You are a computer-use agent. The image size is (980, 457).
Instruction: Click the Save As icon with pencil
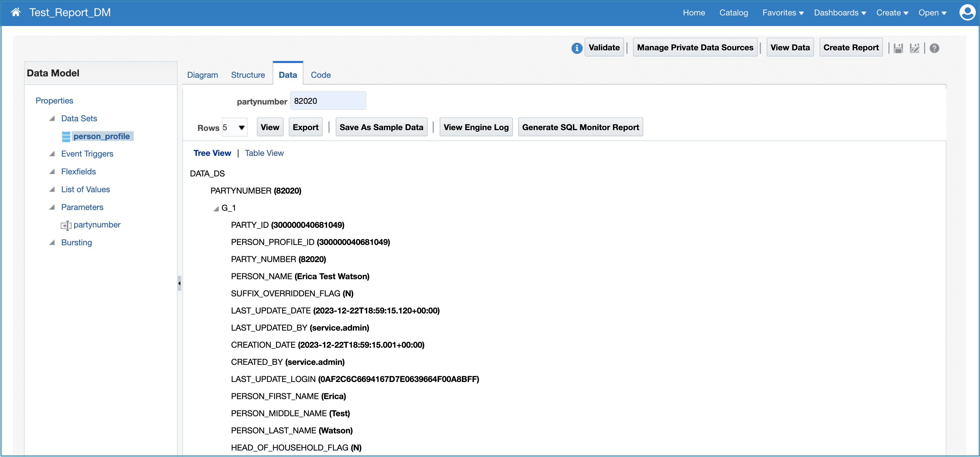914,48
